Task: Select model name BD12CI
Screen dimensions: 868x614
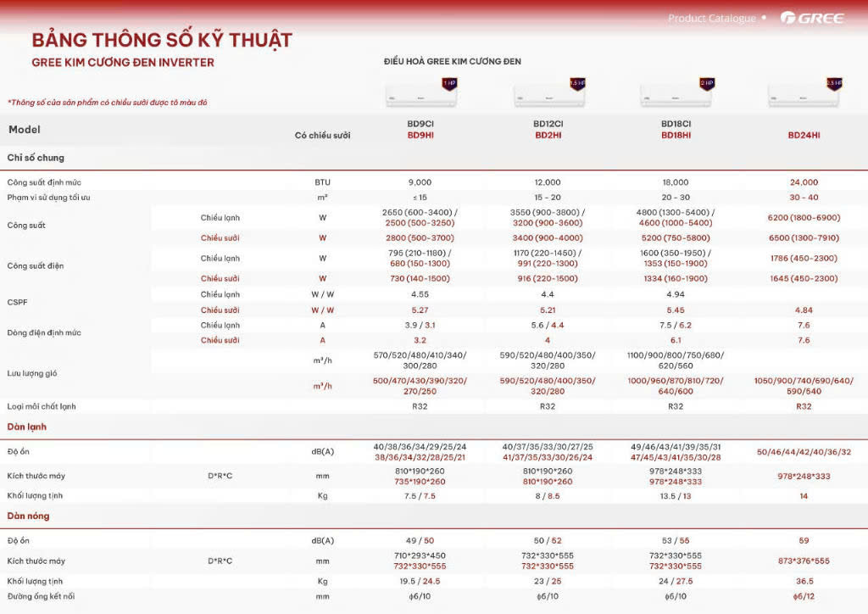Action: point(548,124)
